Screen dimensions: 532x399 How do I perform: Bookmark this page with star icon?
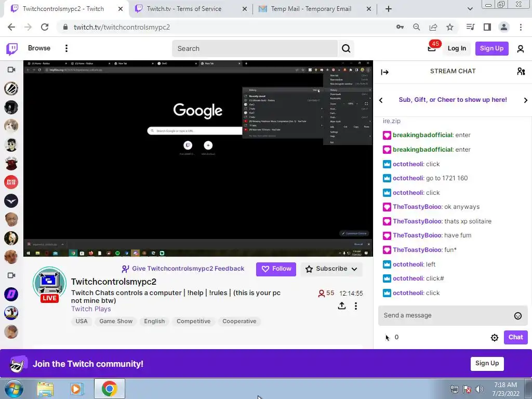[450, 27]
